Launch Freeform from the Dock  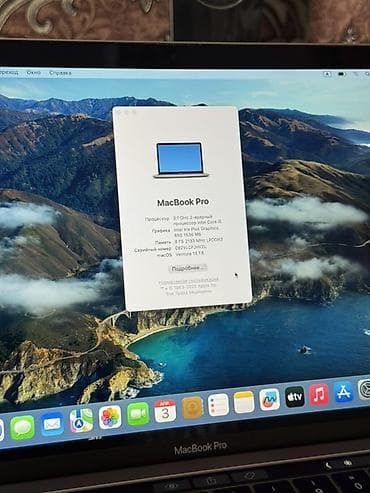pos(269,399)
